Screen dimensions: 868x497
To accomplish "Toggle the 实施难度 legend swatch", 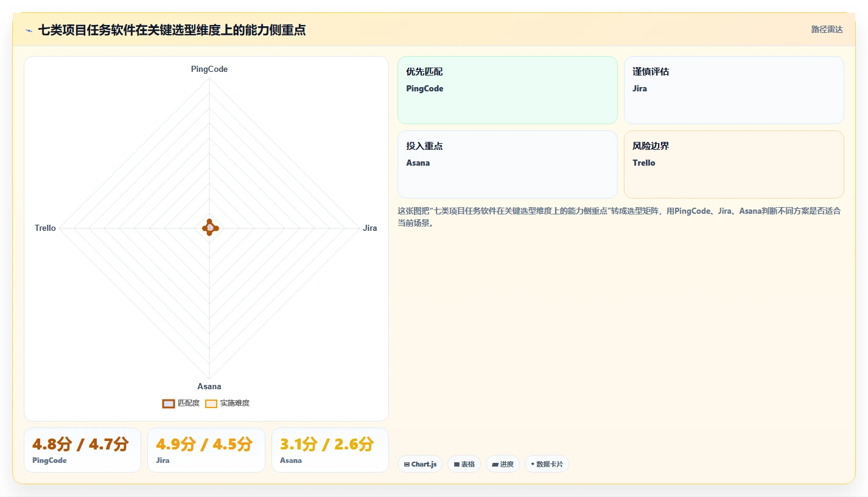I will click(211, 403).
